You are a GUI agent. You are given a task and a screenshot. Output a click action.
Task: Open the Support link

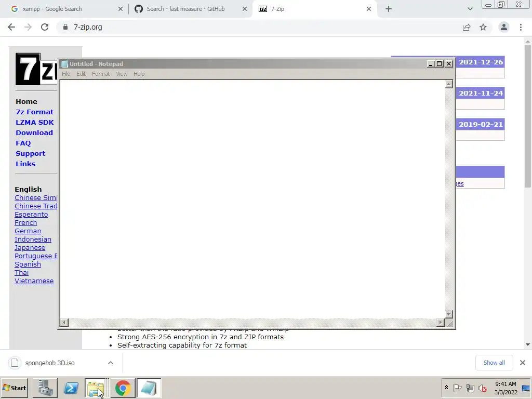click(30, 154)
